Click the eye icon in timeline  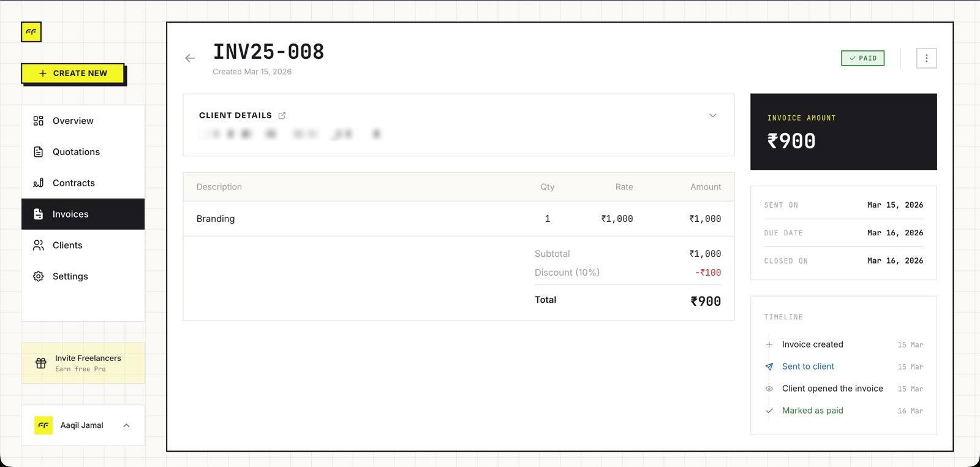[769, 389]
